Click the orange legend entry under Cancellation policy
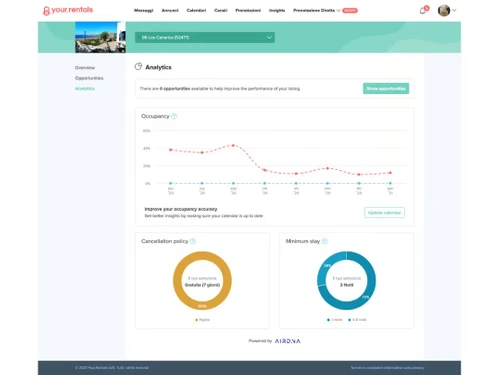The width and height of the screenshot is (500, 375). click(203, 320)
